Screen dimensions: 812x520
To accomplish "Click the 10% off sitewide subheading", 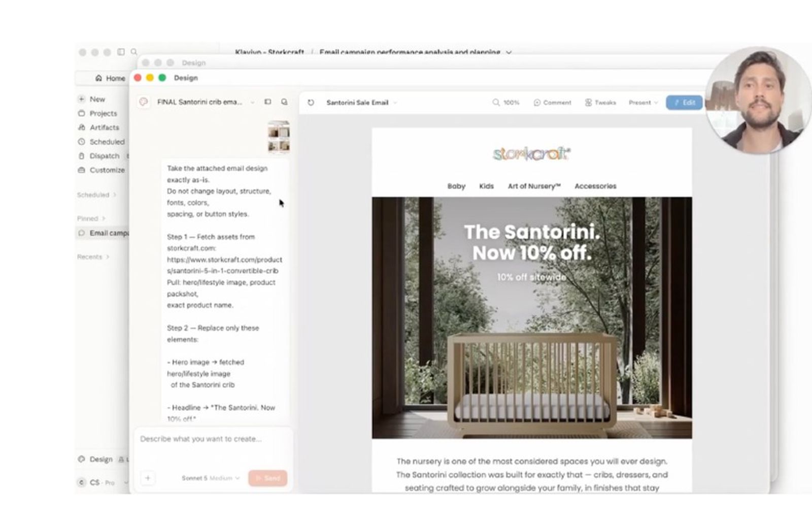I will pos(531,277).
